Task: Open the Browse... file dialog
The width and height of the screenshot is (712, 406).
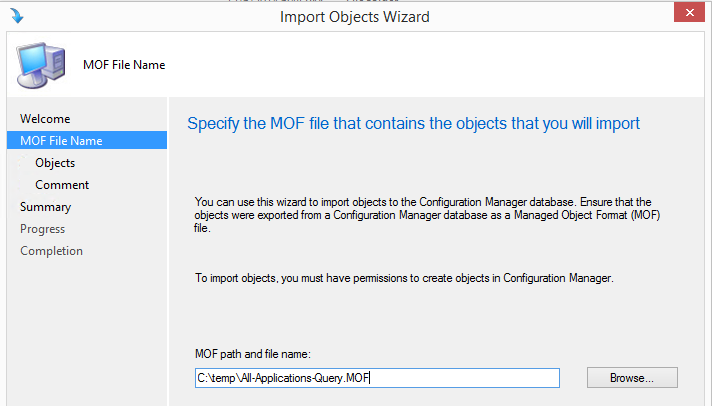Action: pos(632,378)
